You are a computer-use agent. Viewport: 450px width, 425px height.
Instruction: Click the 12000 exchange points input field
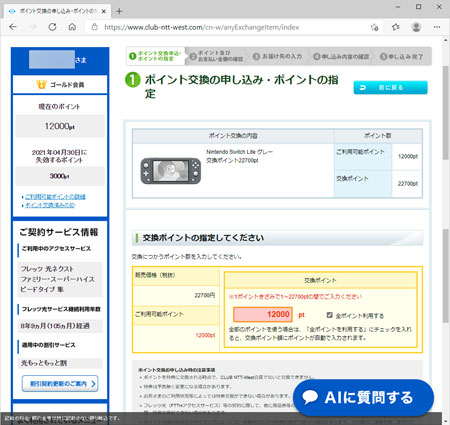263,314
